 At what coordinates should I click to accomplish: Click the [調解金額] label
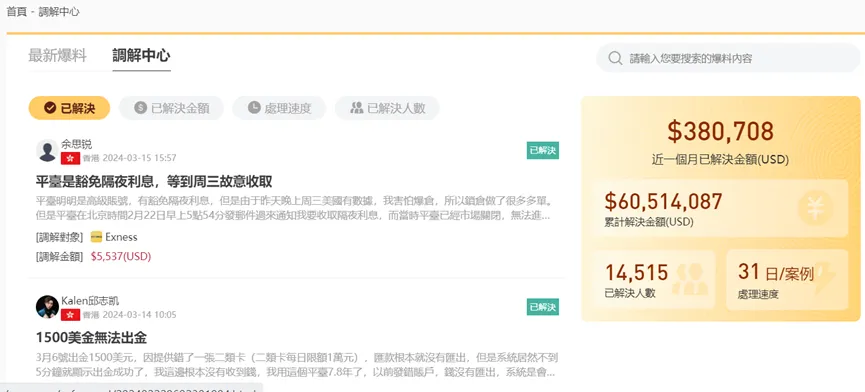[x=60, y=256]
